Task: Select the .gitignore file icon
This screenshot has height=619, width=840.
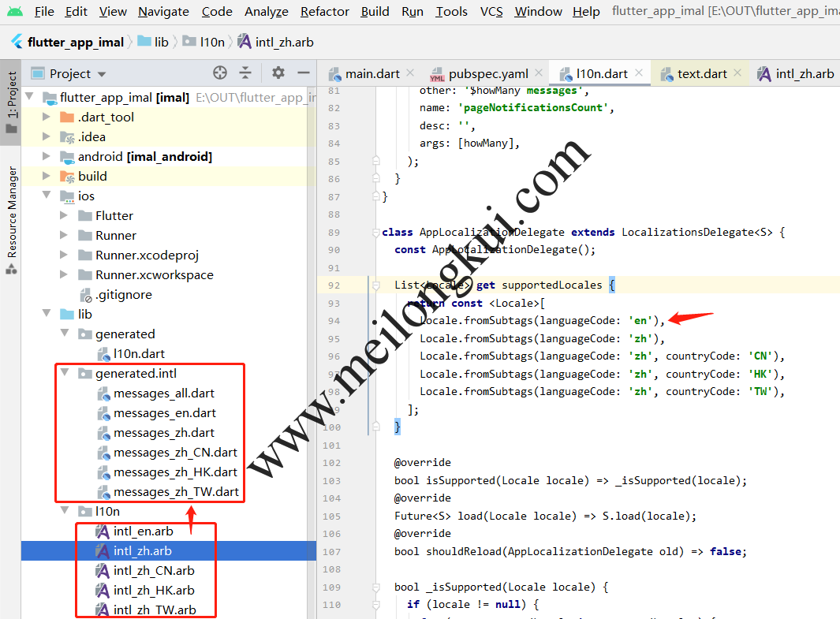Action: click(x=86, y=295)
